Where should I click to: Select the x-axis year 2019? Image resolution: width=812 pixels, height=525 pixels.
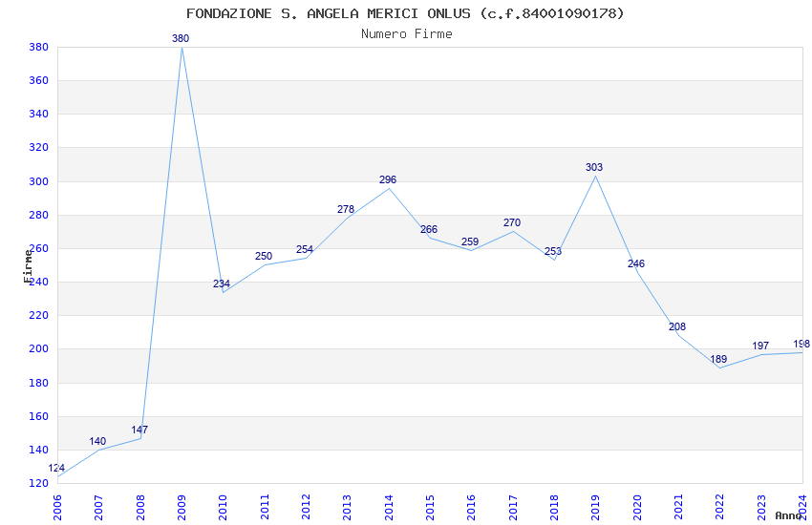point(595,508)
